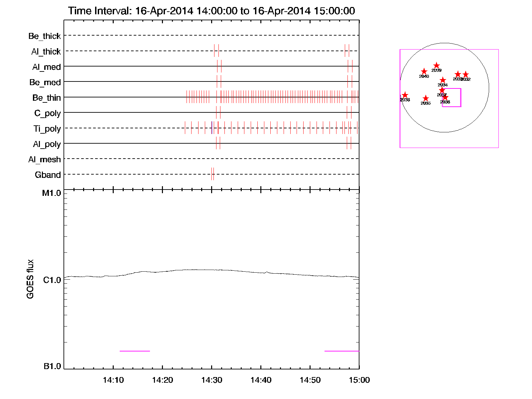532x399 pixels.
Task: Click the Al_mesh filter label
Action: [45, 160]
